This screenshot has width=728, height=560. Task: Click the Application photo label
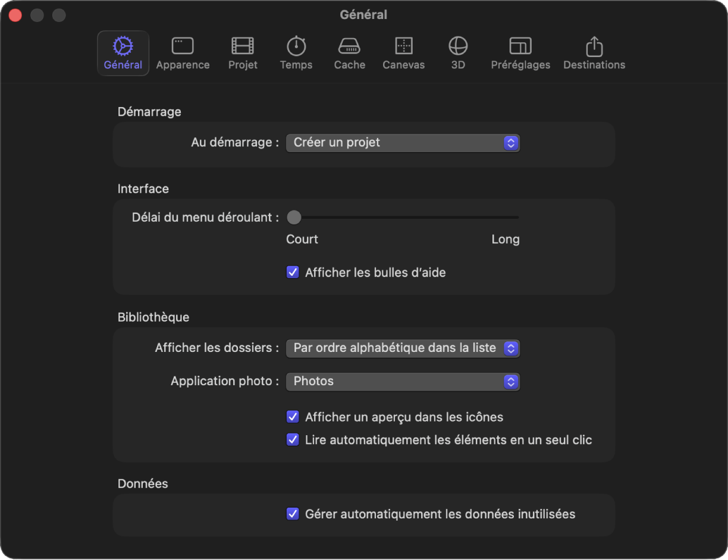tap(225, 381)
